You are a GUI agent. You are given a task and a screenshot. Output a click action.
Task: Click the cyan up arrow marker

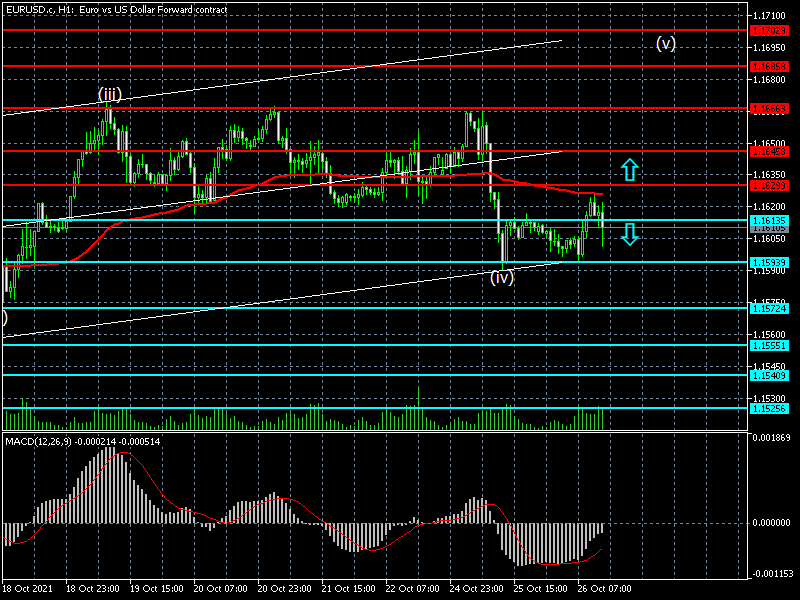629,169
